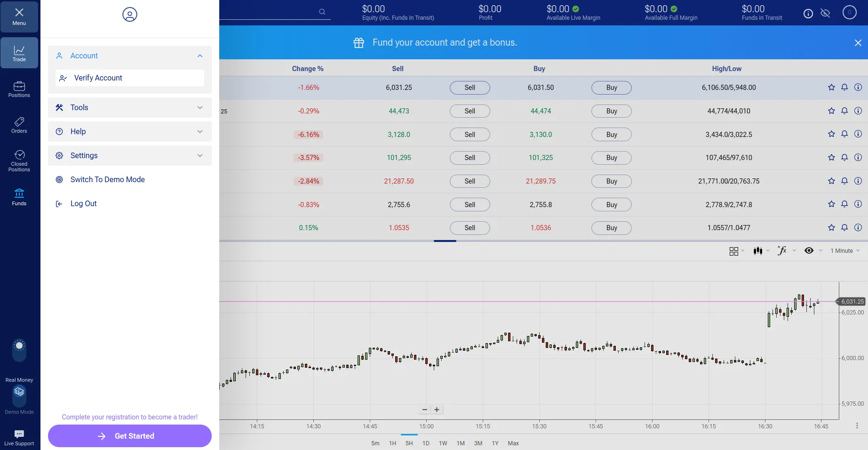Select the 1Y chart range tab
This screenshot has width=868, height=450.
tap(495, 443)
